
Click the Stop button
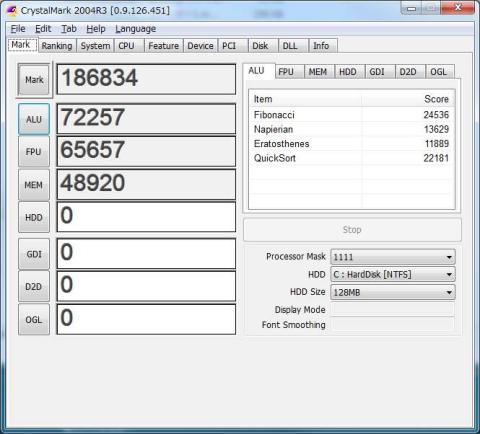tap(352, 230)
